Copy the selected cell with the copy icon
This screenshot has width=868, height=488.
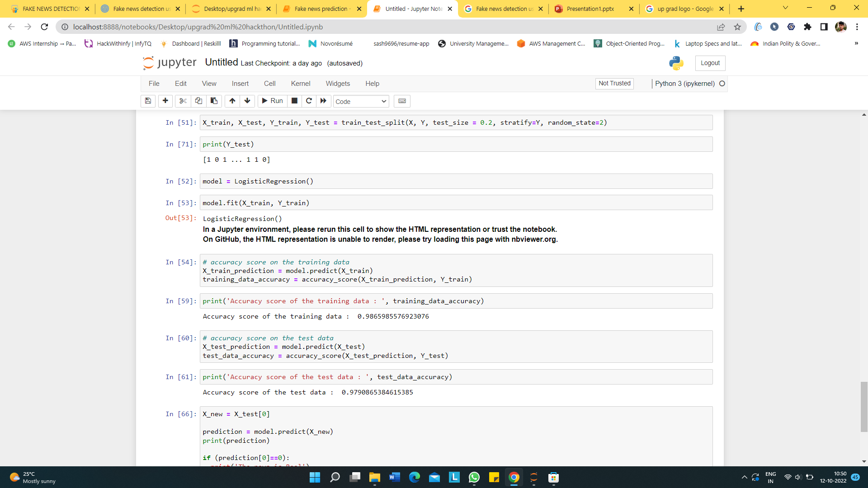tap(198, 101)
